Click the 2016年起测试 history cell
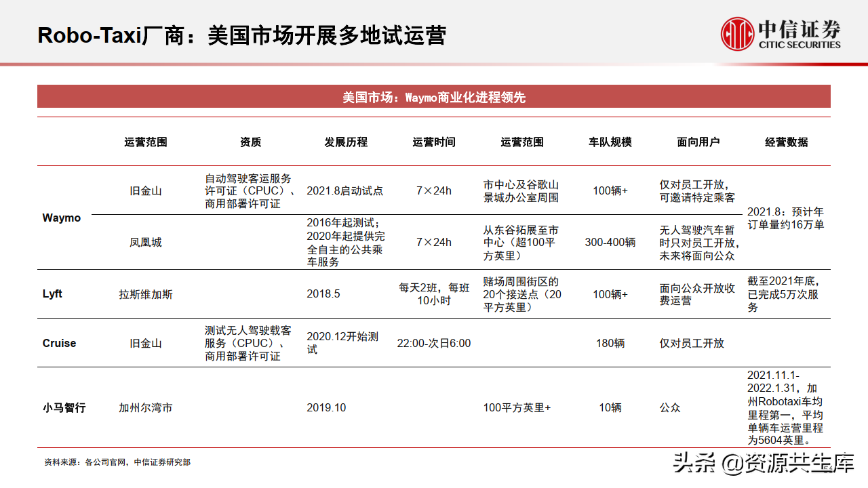Screen dimensions: 868x488 pos(346,243)
